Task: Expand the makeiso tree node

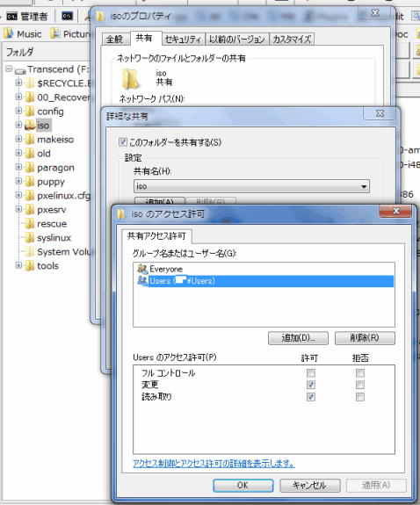Action: click(18, 139)
